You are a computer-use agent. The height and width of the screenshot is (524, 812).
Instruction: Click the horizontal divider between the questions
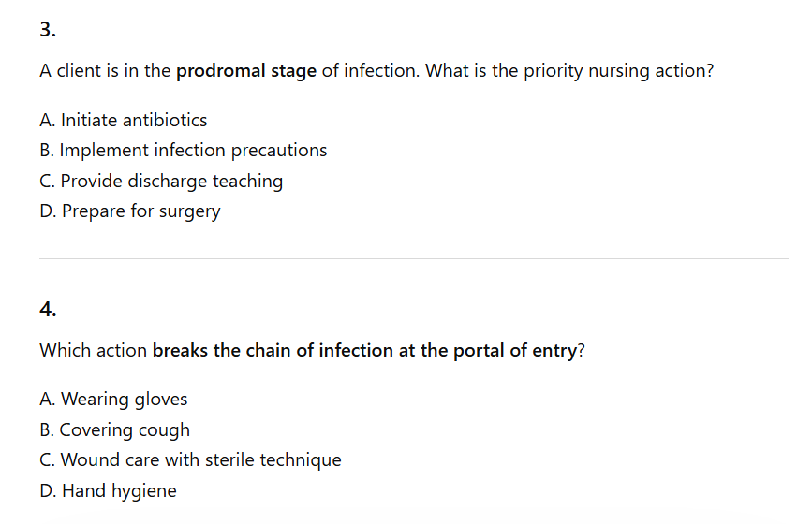(x=413, y=259)
